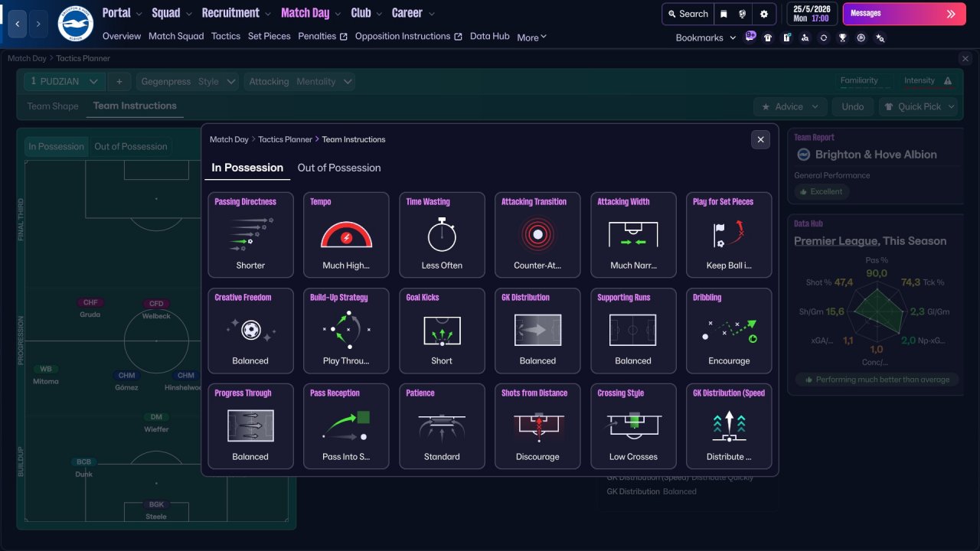Select Out of Possession toggle above the pitch
980x551 pixels.
click(x=131, y=146)
